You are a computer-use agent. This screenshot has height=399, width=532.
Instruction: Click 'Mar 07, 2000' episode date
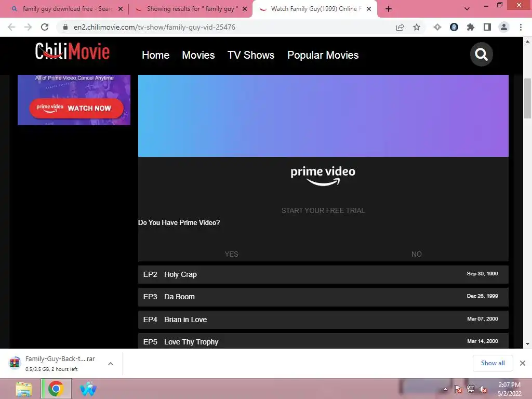tap(483, 318)
